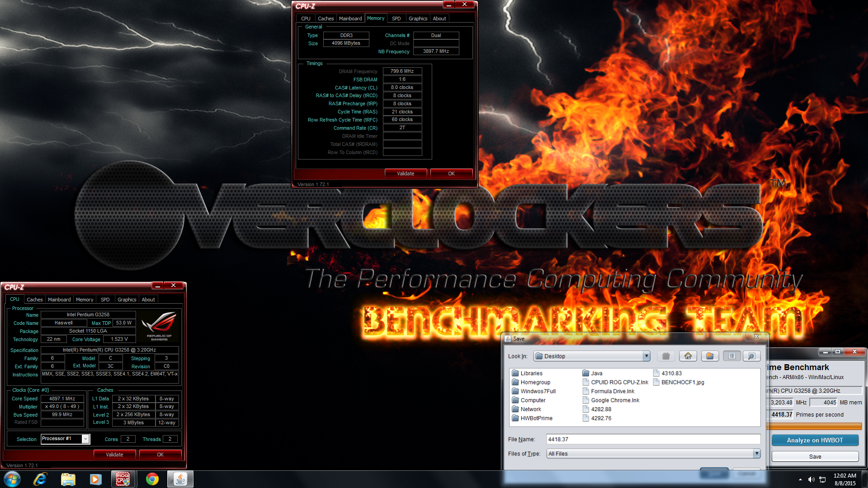This screenshot has height=488, width=868.
Task: Open Windows Explorer from taskbar
Action: (68, 479)
